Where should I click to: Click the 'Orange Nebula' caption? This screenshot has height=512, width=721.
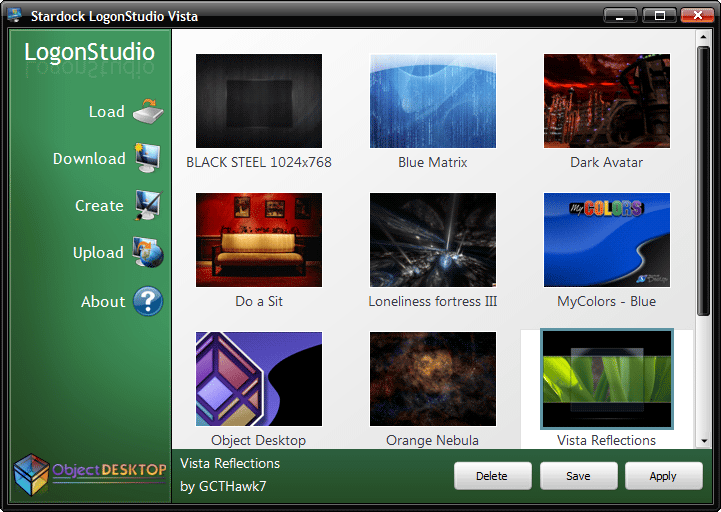coord(433,440)
